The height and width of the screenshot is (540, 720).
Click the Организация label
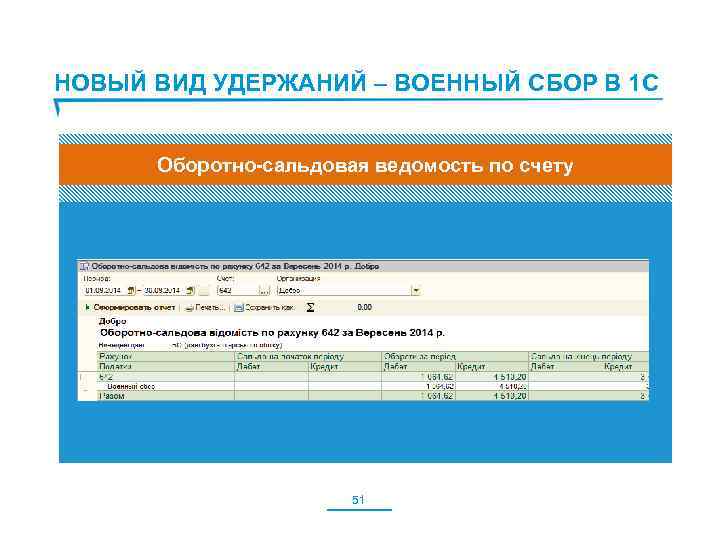[298, 278]
